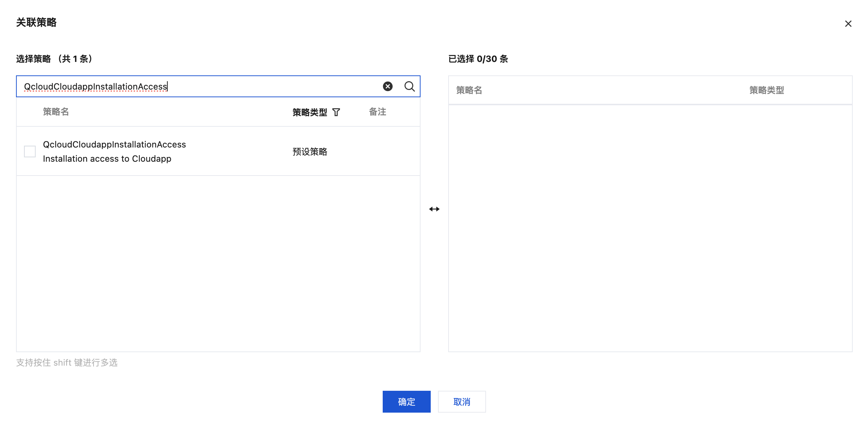Check the QcloudCloudappInstallationAccess policy checkbox
The height and width of the screenshot is (421, 868).
tap(30, 152)
